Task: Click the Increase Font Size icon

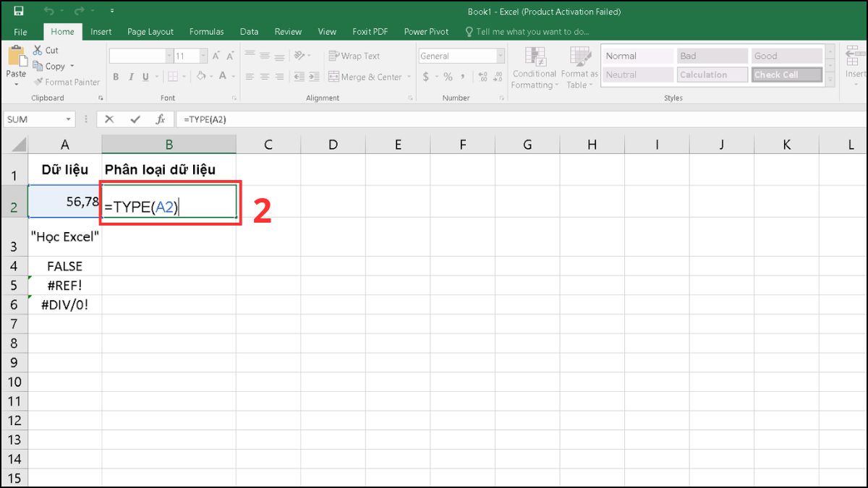Action: coord(215,55)
